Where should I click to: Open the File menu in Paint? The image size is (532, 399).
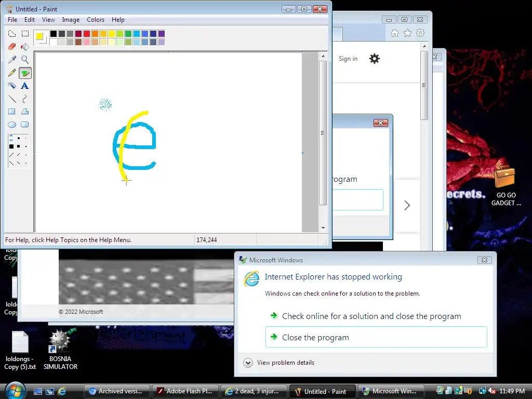[x=12, y=20]
